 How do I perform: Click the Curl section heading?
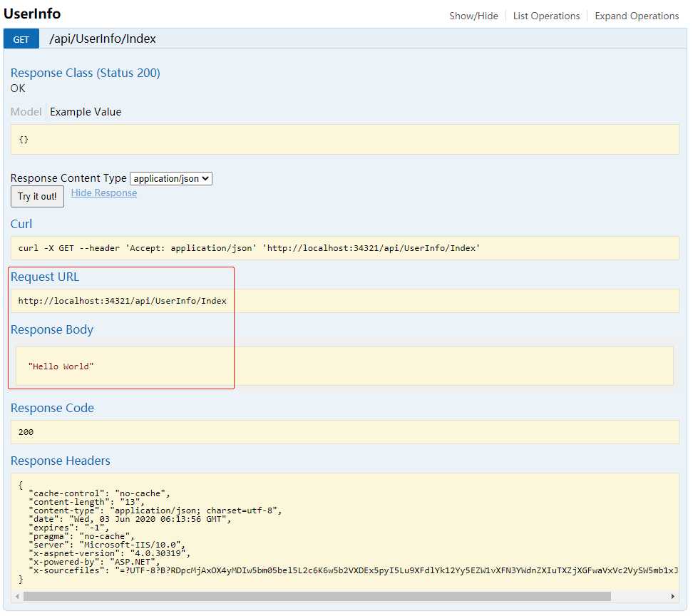[21, 224]
